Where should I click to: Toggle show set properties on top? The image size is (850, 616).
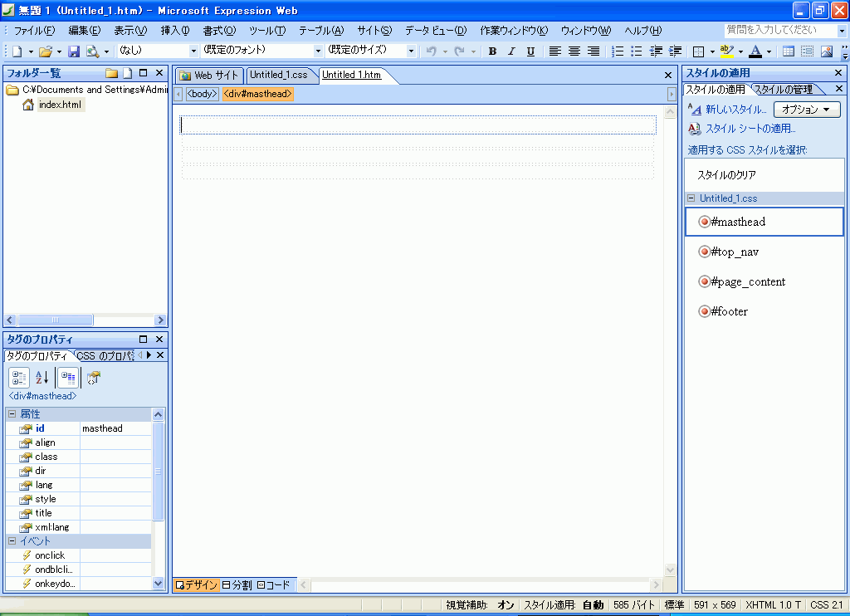coord(68,378)
